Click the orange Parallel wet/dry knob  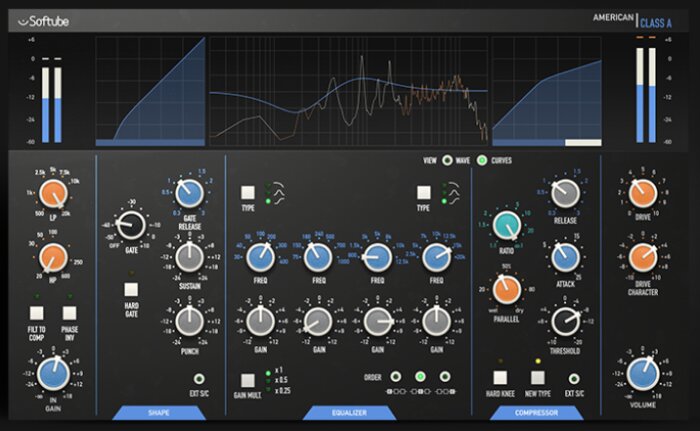[x=507, y=289]
